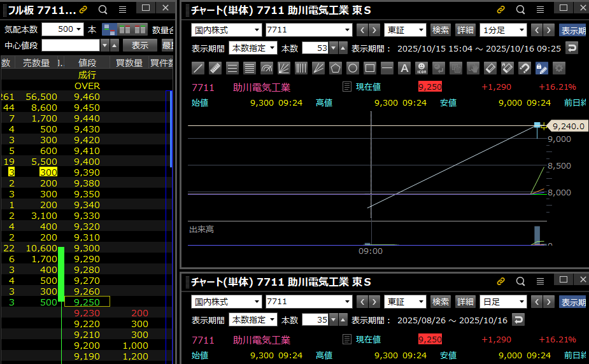Click the 表示 button beside 中心値段
The height and width of the screenshot is (364, 589).
pyautogui.click(x=139, y=45)
